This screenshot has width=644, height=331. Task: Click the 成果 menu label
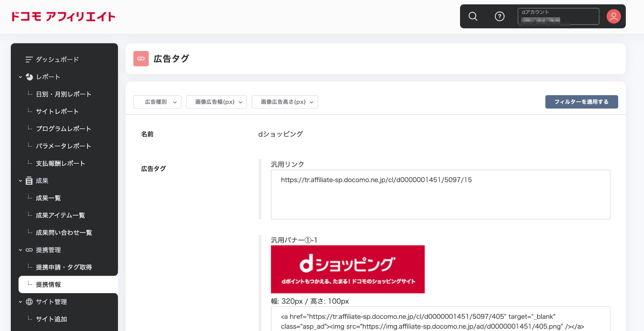[x=42, y=181]
